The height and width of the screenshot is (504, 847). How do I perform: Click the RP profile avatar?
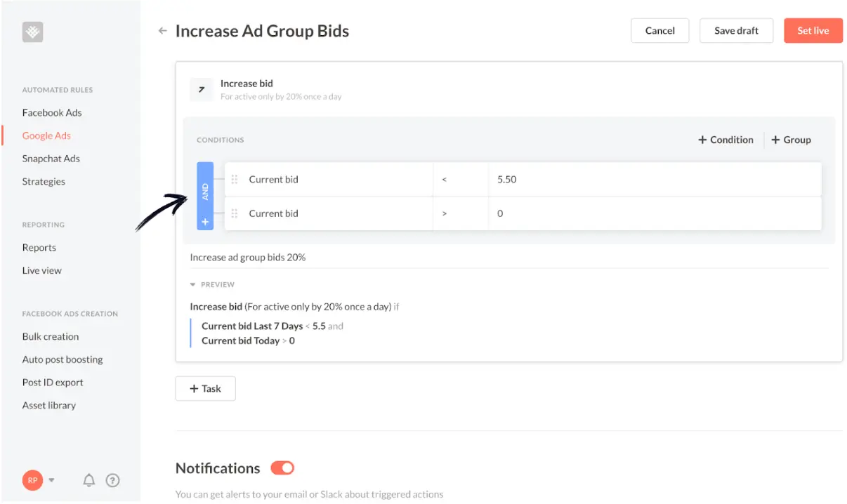pyautogui.click(x=32, y=480)
